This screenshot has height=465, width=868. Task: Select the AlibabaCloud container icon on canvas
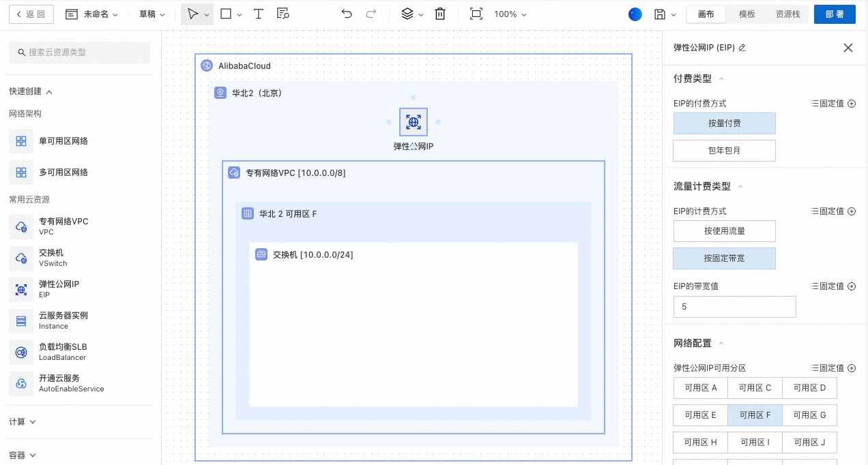(x=207, y=66)
